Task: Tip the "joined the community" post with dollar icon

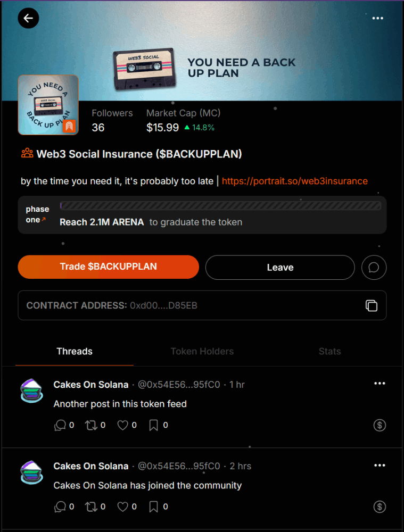Action: (x=380, y=506)
